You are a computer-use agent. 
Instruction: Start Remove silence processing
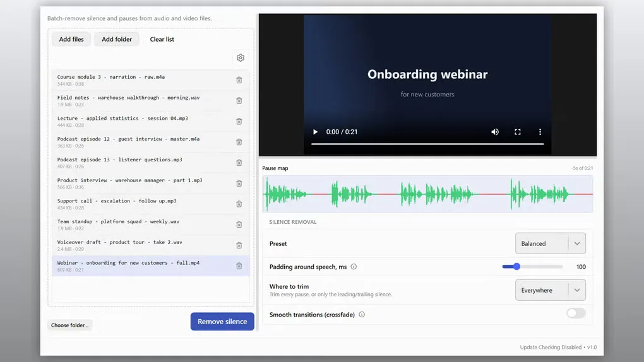222,322
